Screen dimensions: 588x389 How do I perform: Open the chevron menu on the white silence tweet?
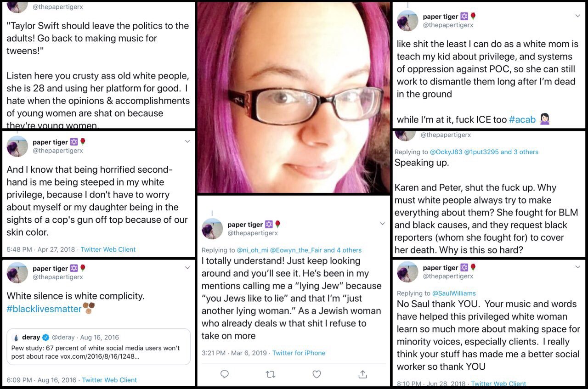pos(187,267)
